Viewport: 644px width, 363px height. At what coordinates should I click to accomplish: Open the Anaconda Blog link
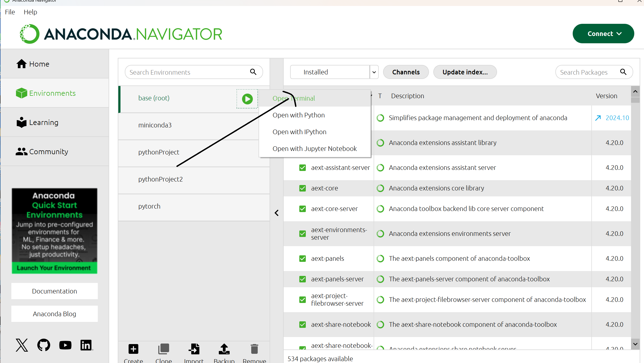coord(55,314)
